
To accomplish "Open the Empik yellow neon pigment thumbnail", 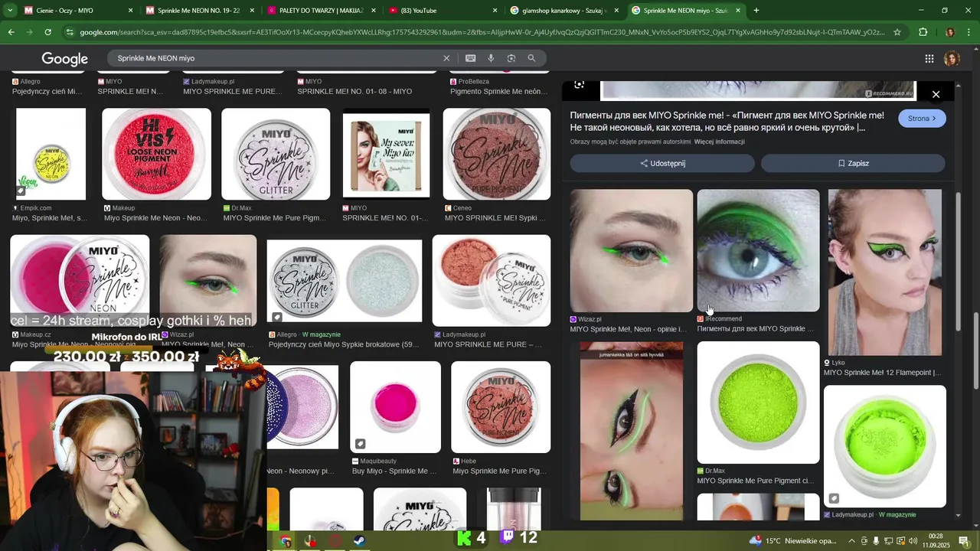I will pos(51,154).
